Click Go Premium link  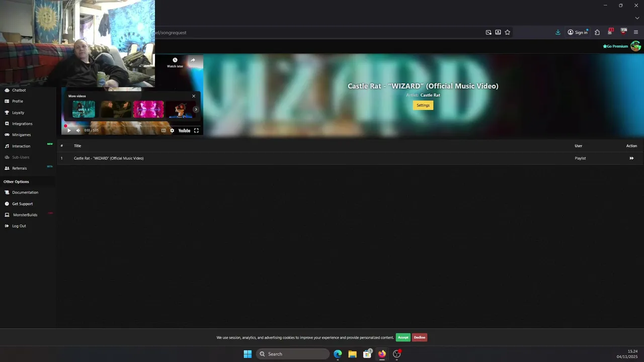point(615,46)
